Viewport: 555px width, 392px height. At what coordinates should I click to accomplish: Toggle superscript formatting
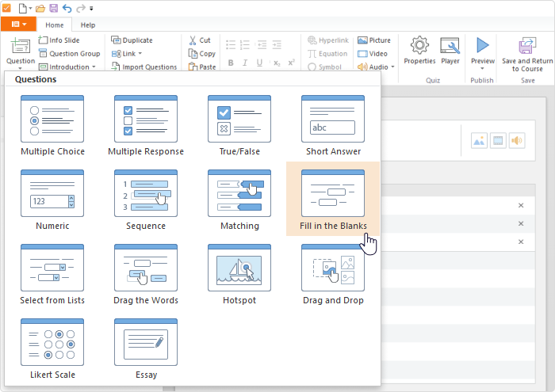pos(291,63)
